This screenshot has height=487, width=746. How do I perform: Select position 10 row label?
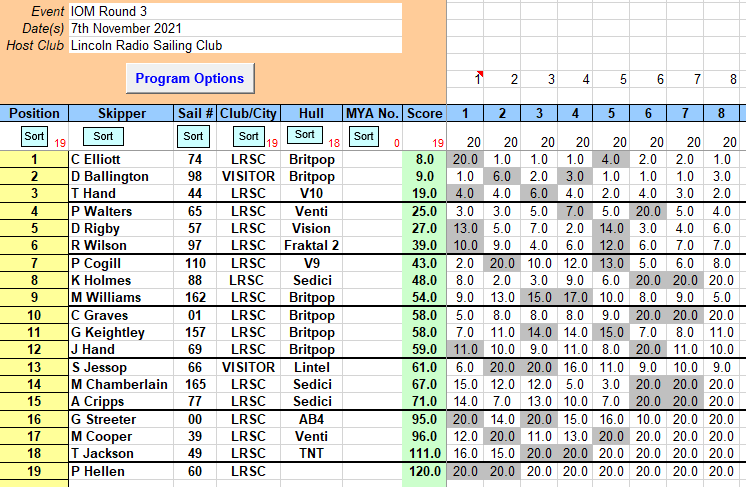click(34, 315)
